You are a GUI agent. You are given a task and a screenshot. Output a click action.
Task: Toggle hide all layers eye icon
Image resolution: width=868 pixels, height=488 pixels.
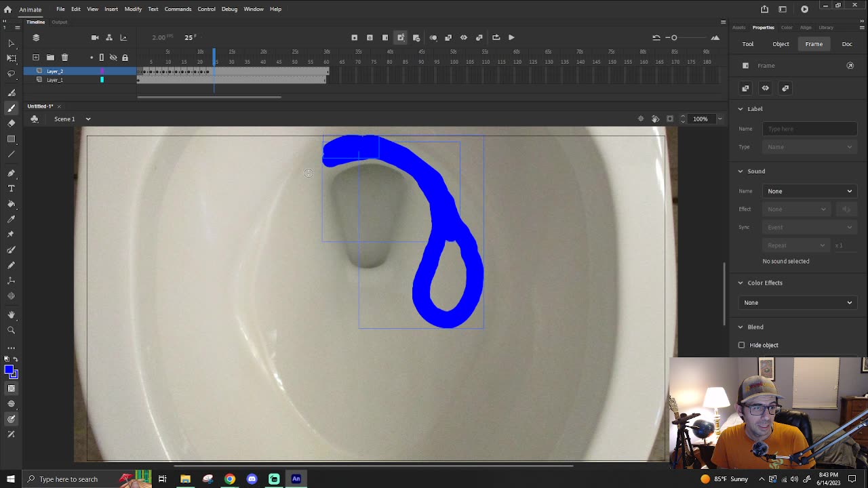(113, 58)
